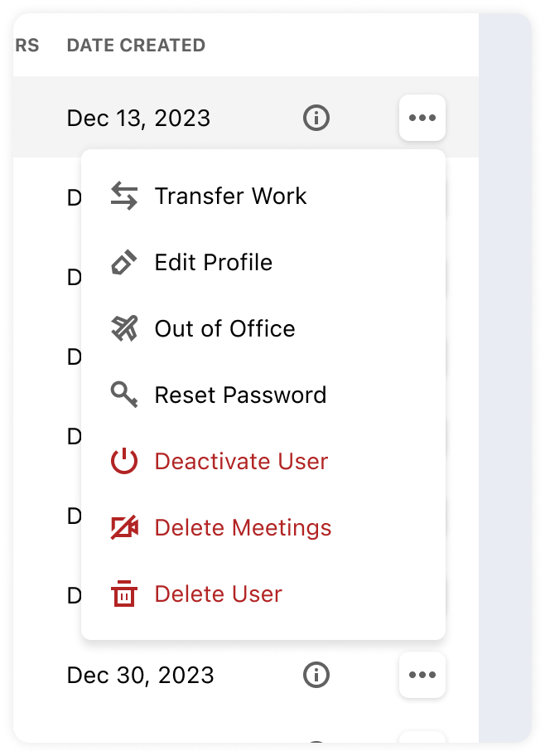Click the key icon beside Reset Password
Viewport: 545px width, 756px height.
click(x=123, y=395)
